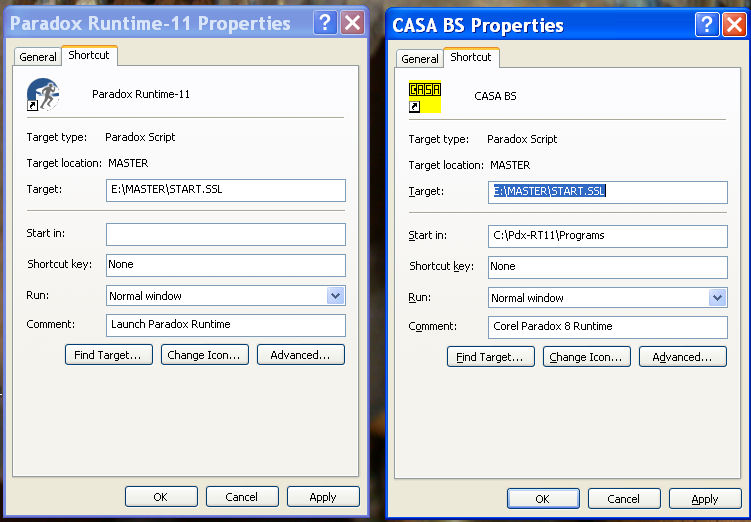Confirm with OK in CASA BS Properties
This screenshot has width=751, height=522.
pyautogui.click(x=543, y=499)
